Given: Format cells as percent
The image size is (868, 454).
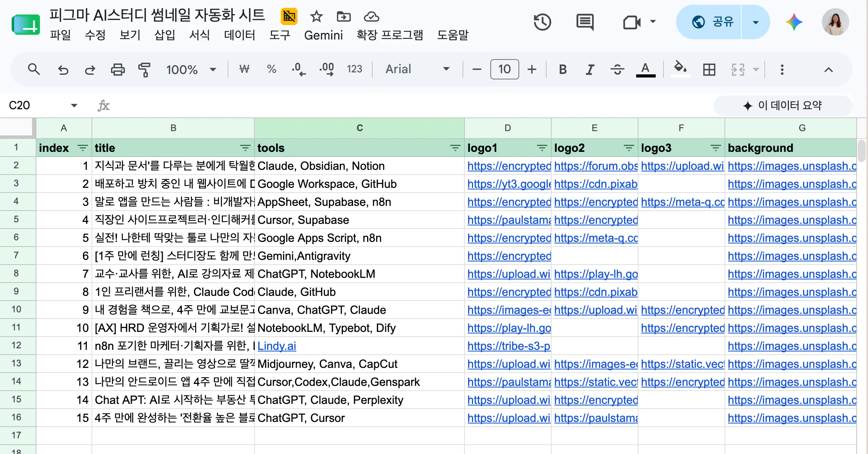Looking at the screenshot, I should pyautogui.click(x=271, y=69).
